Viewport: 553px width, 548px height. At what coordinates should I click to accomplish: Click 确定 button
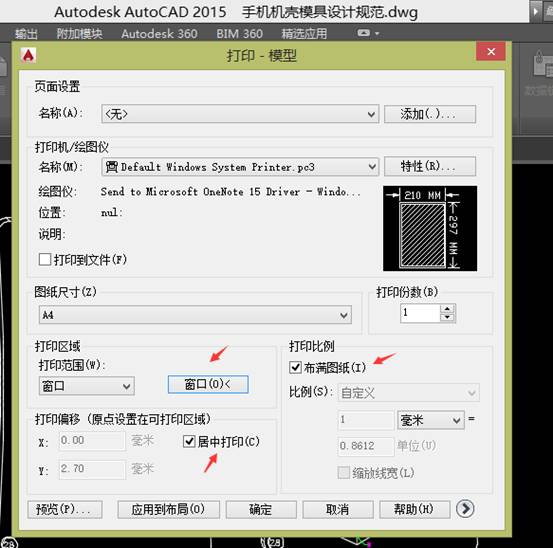coord(261,509)
